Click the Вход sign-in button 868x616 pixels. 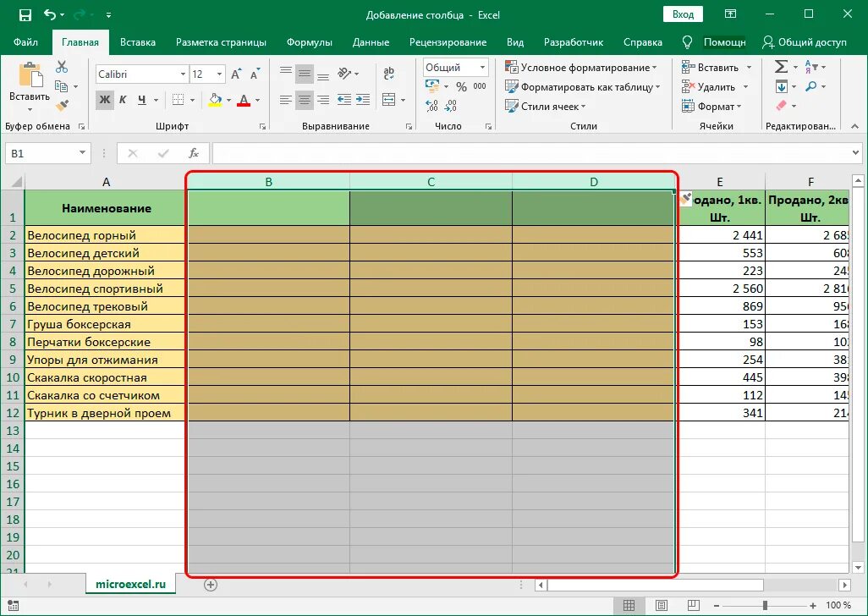683,15
